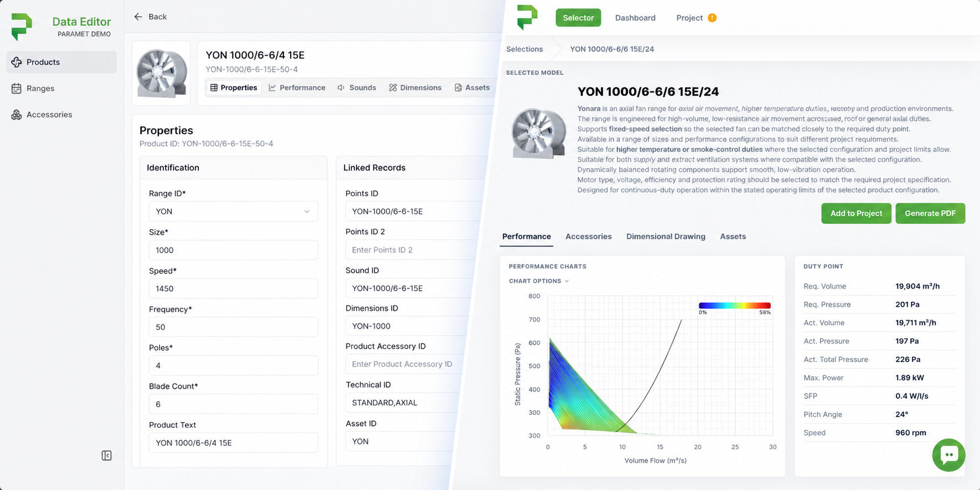The height and width of the screenshot is (490, 980).
Task: Click the Products sidebar icon
Action: [x=17, y=62]
